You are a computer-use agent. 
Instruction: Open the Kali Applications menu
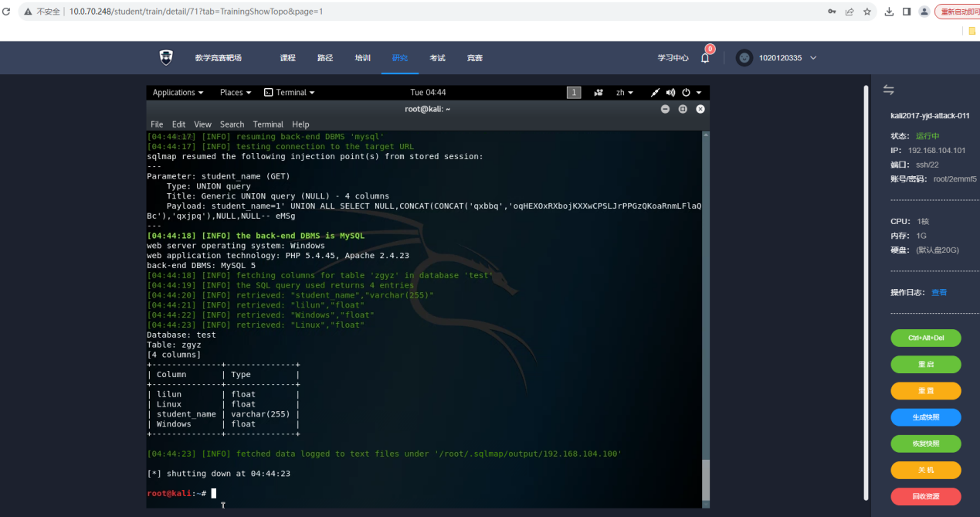coord(178,93)
